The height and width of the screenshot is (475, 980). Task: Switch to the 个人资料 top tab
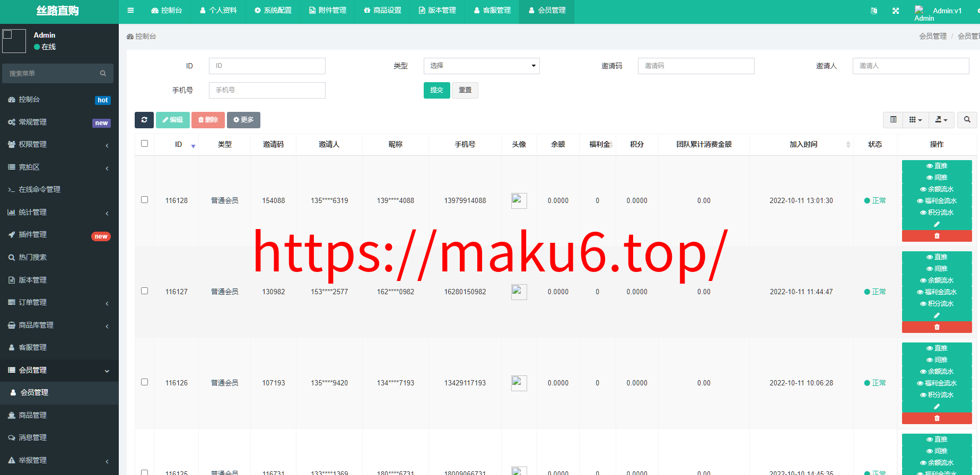point(218,11)
